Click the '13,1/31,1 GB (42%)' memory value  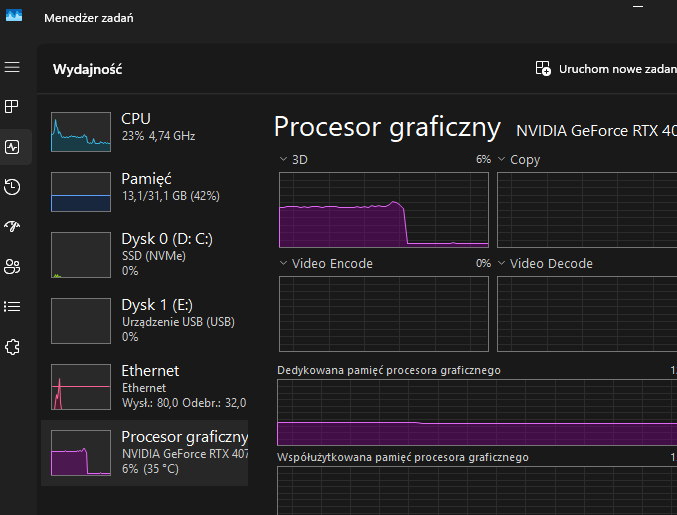[171, 196]
